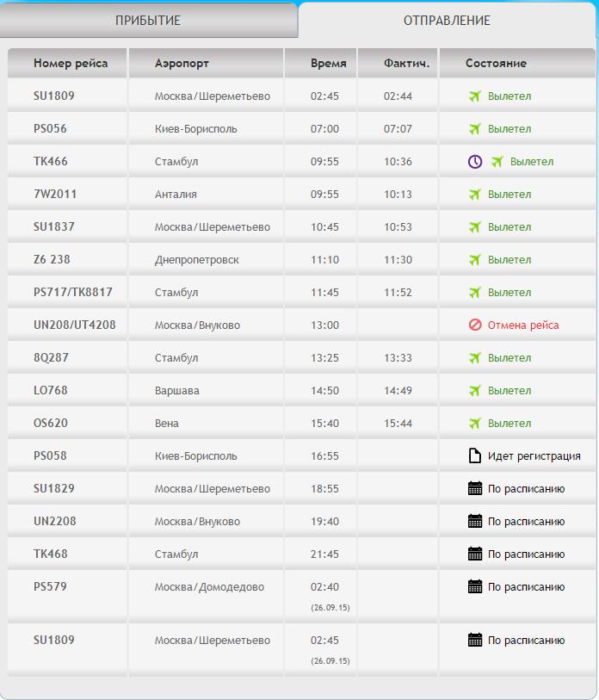Screen dimensions: 599x700
Task: Click the green plane icon for LO768
Action: click(x=475, y=391)
